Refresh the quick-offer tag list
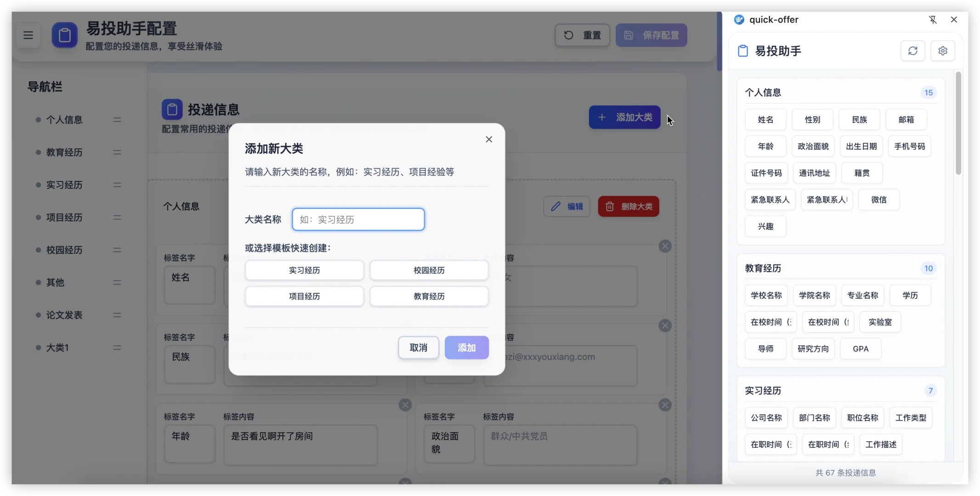The height and width of the screenshot is (496, 980). point(913,51)
